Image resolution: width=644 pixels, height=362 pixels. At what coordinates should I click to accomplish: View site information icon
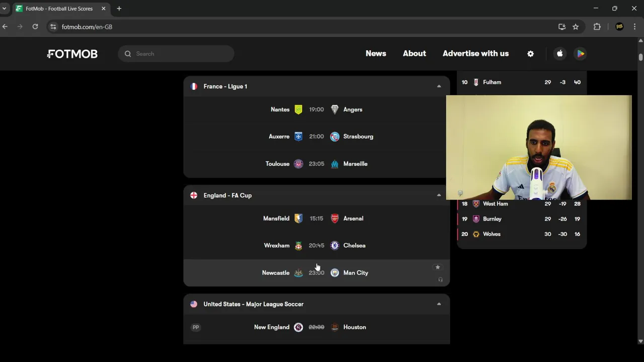(53, 27)
